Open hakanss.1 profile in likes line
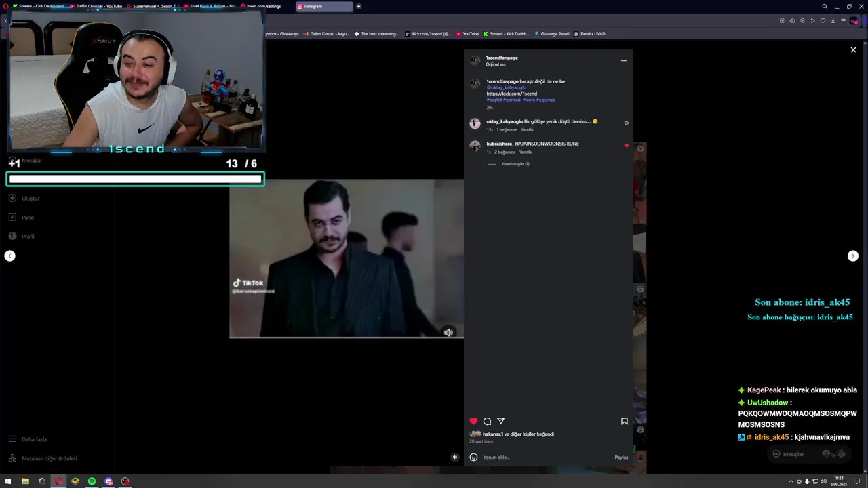The height and width of the screenshot is (488, 868). 492,434
